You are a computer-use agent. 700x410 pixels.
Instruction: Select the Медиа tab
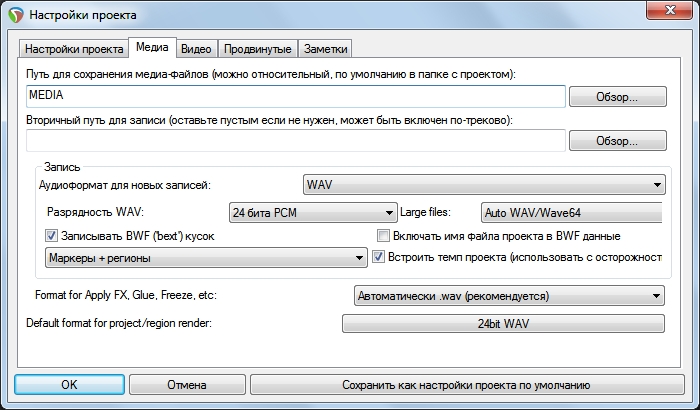click(x=152, y=47)
